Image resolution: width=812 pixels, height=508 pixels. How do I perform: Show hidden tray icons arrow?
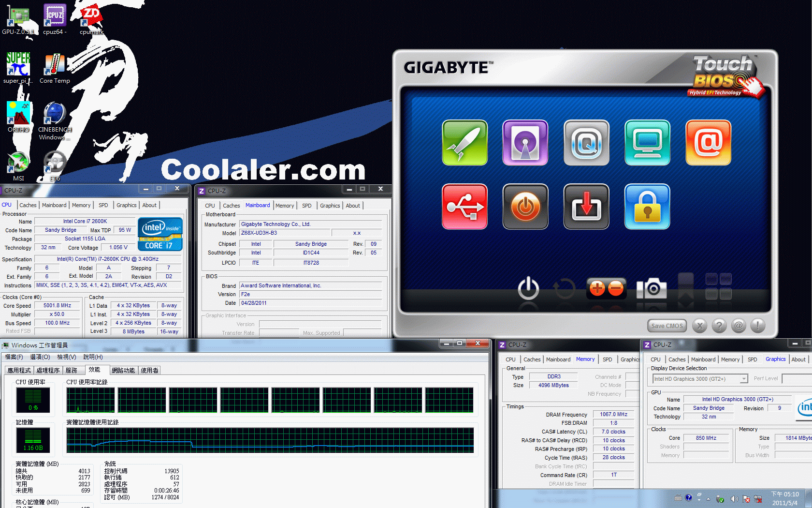[709, 499]
